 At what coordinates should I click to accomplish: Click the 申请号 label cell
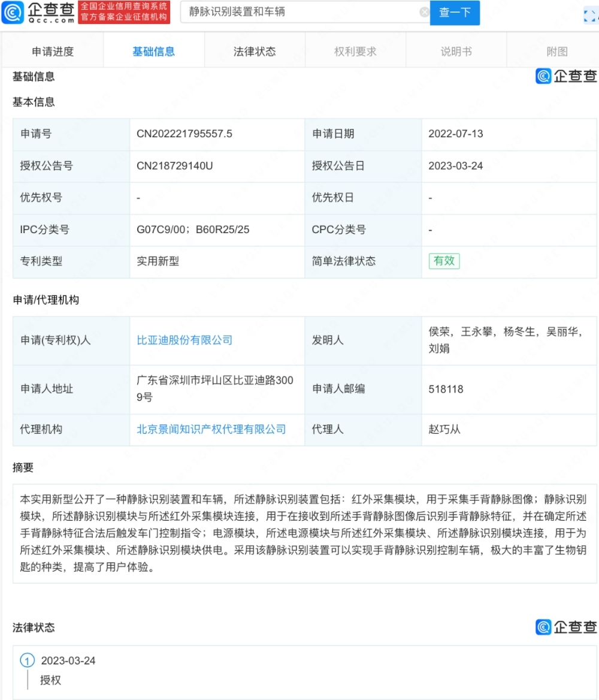click(71, 134)
